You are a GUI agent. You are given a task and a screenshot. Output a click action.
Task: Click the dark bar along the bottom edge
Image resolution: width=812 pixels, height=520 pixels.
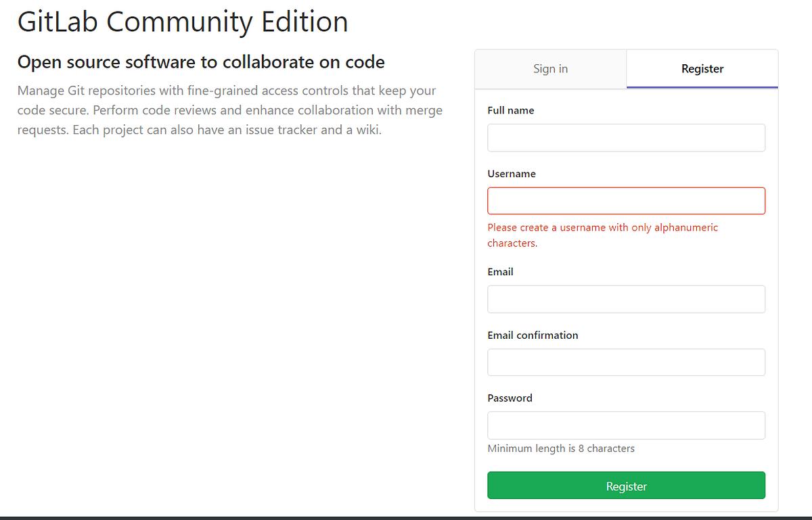pos(406,517)
